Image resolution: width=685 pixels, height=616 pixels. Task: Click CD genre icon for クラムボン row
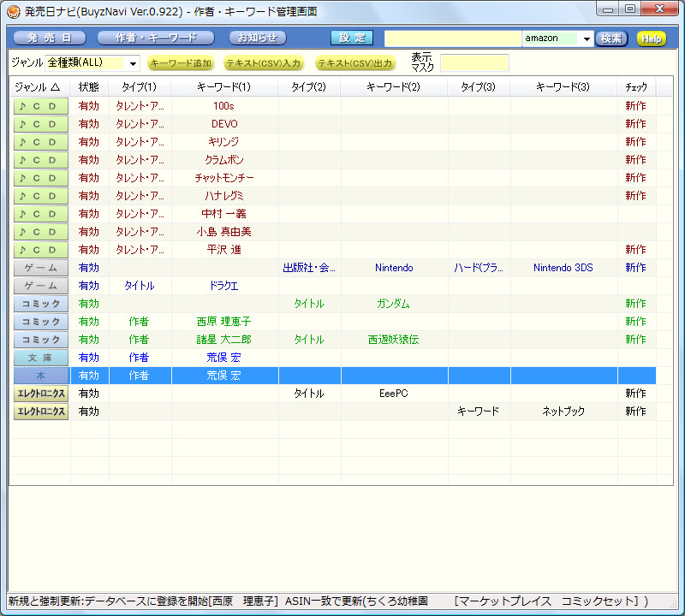click(x=40, y=160)
